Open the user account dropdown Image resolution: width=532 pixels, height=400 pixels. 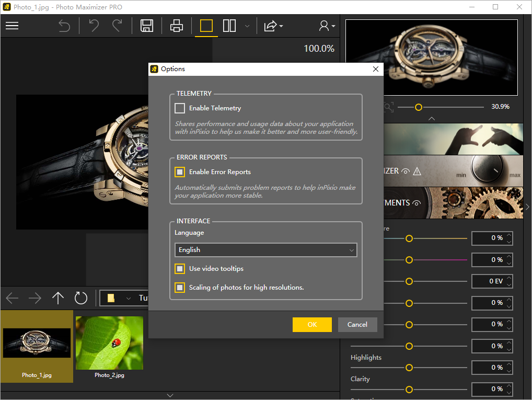327,26
